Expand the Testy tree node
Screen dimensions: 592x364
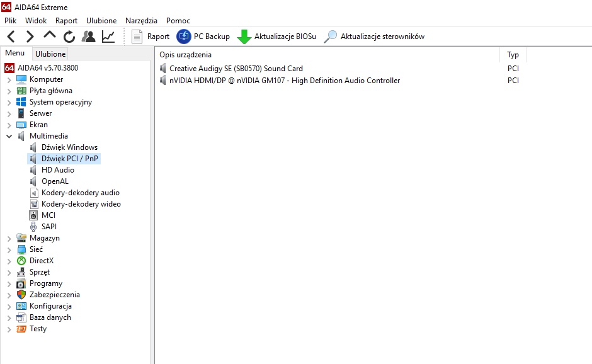9,329
